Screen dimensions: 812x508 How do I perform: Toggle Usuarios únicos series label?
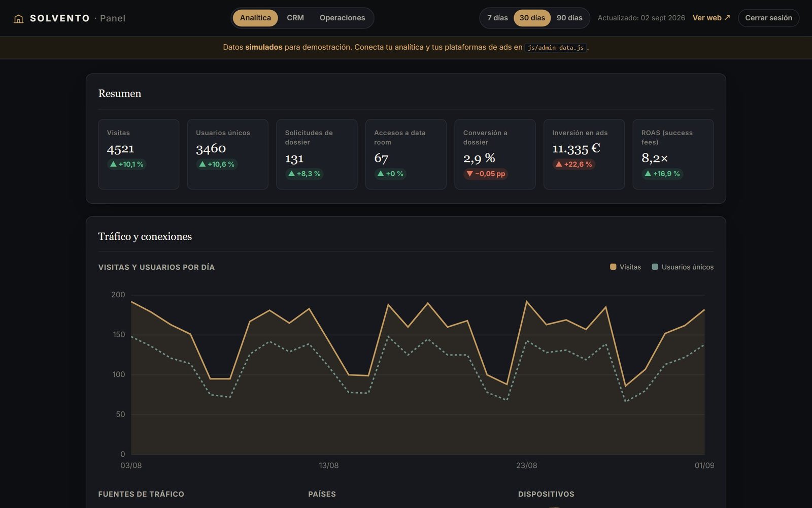pyautogui.click(x=687, y=267)
